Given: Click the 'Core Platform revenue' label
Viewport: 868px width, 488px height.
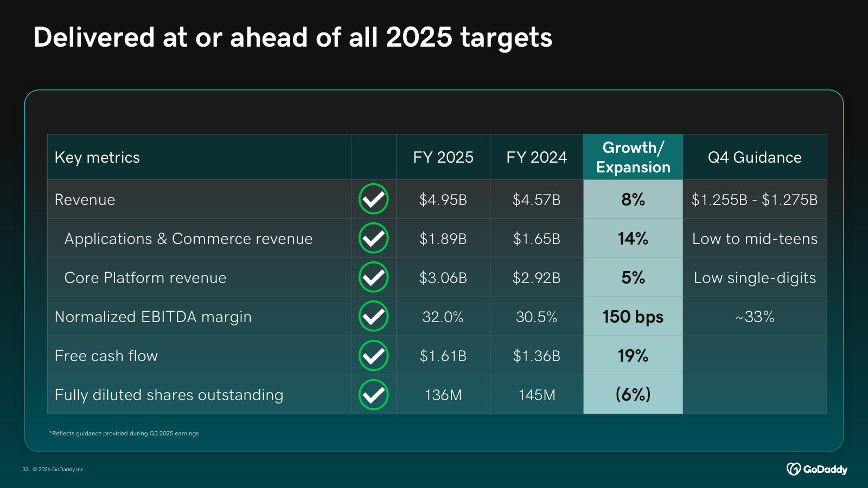Looking at the screenshot, I should coord(145,278).
